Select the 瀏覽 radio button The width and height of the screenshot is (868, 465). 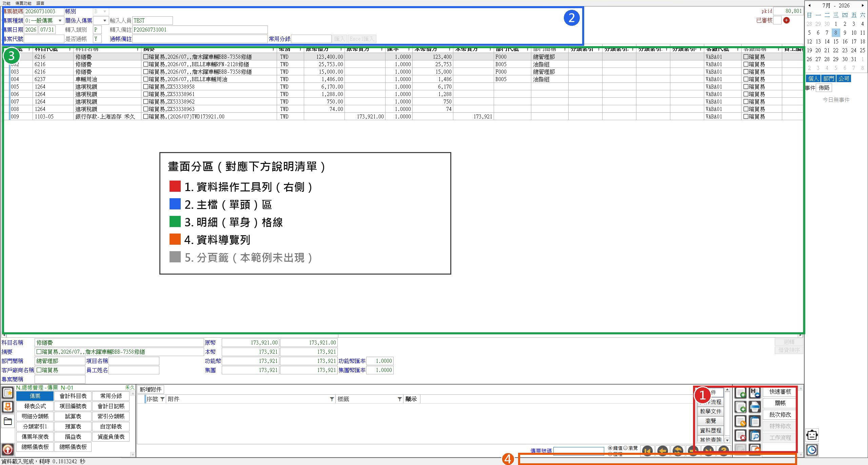[626, 448]
